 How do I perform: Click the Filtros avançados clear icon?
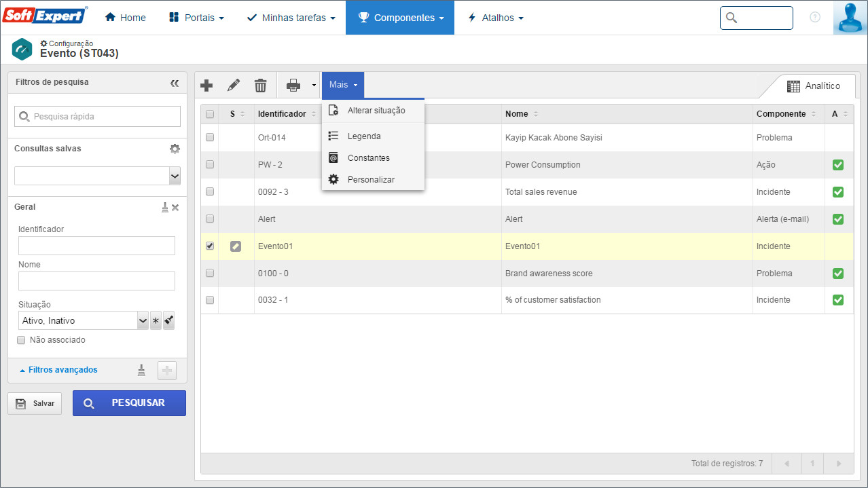pyautogui.click(x=141, y=370)
